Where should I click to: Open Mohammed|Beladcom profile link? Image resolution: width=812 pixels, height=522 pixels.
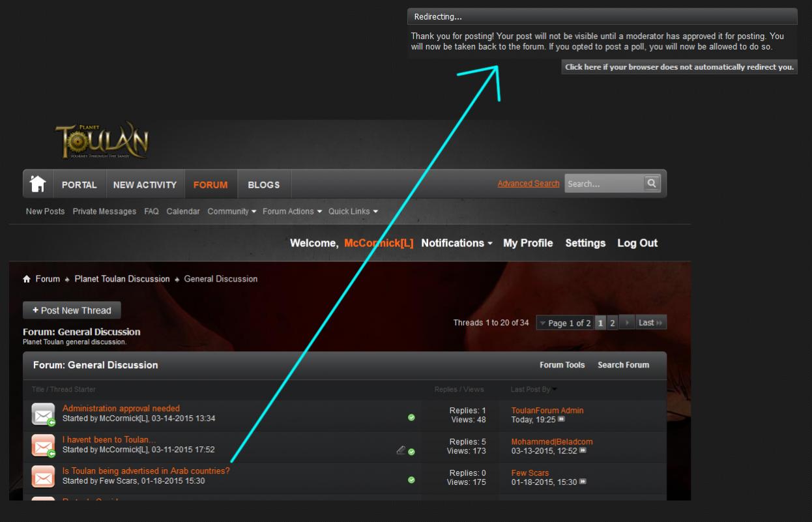point(552,442)
